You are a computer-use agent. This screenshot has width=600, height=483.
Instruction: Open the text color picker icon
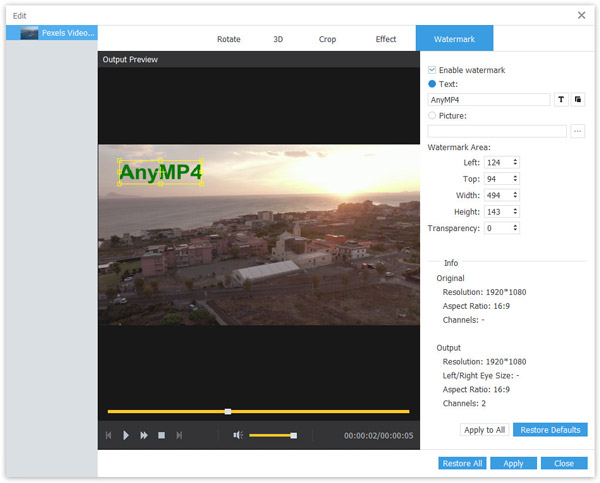coord(578,100)
